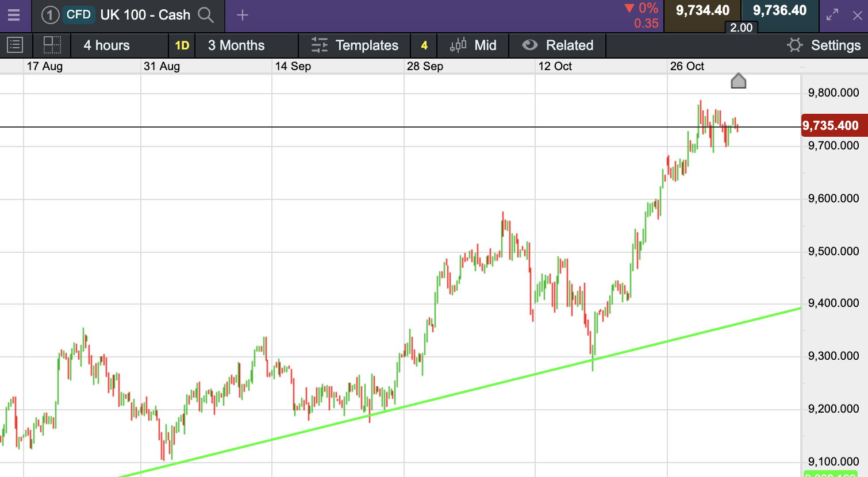Screen dimensions: 868x477
Task: Open the list panel icon in toolbar
Action: click(15, 45)
